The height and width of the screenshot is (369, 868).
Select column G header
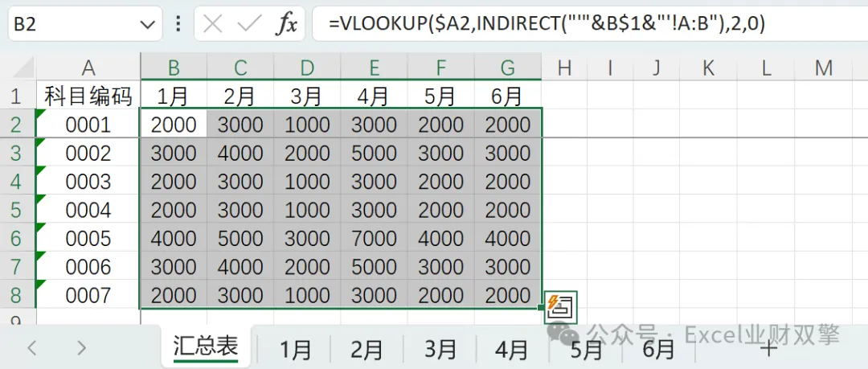point(508,67)
